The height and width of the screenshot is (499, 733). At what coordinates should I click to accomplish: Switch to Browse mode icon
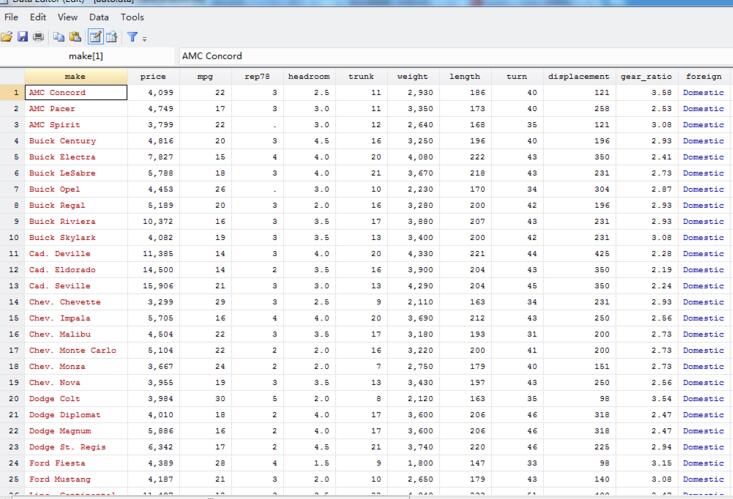tap(112, 37)
